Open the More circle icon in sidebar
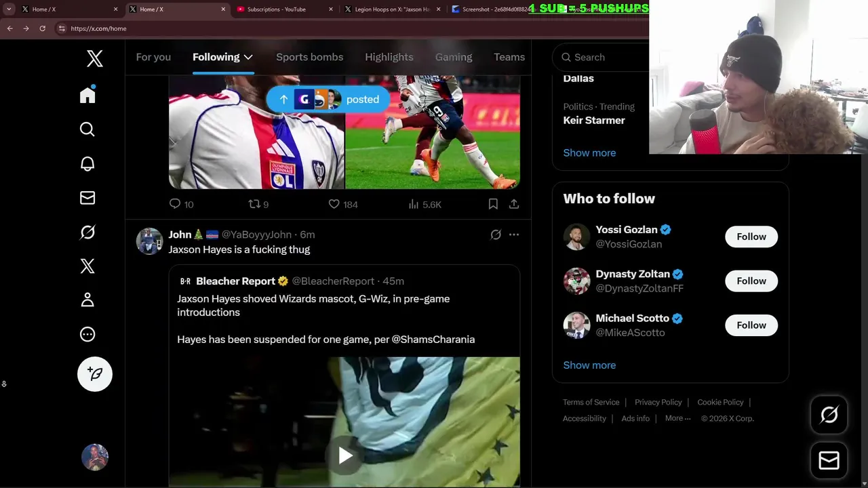 pyautogui.click(x=87, y=334)
